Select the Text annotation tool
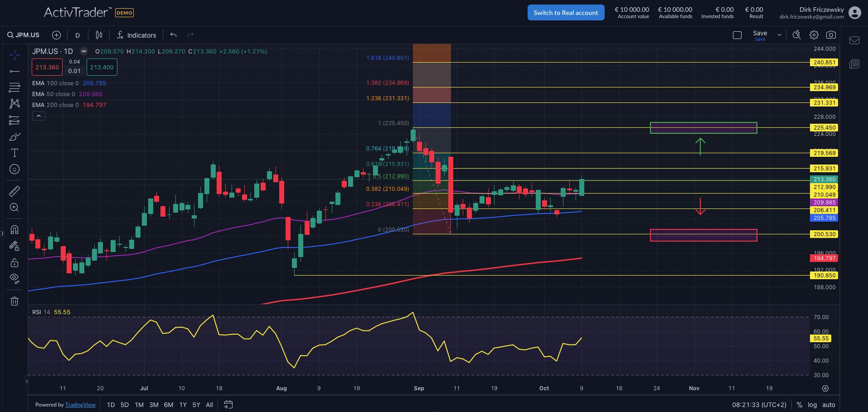This screenshot has width=868, height=412. click(15, 153)
